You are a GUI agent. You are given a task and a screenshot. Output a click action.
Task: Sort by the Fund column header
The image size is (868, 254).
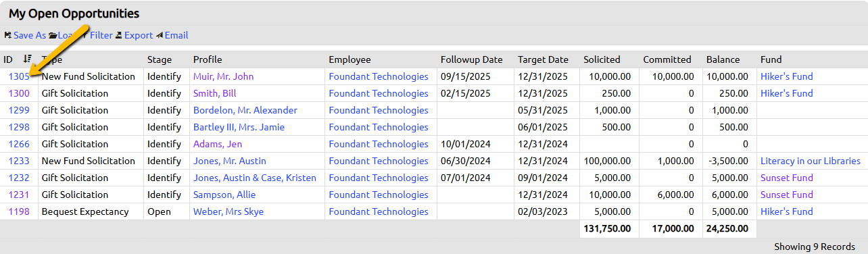pyautogui.click(x=771, y=59)
